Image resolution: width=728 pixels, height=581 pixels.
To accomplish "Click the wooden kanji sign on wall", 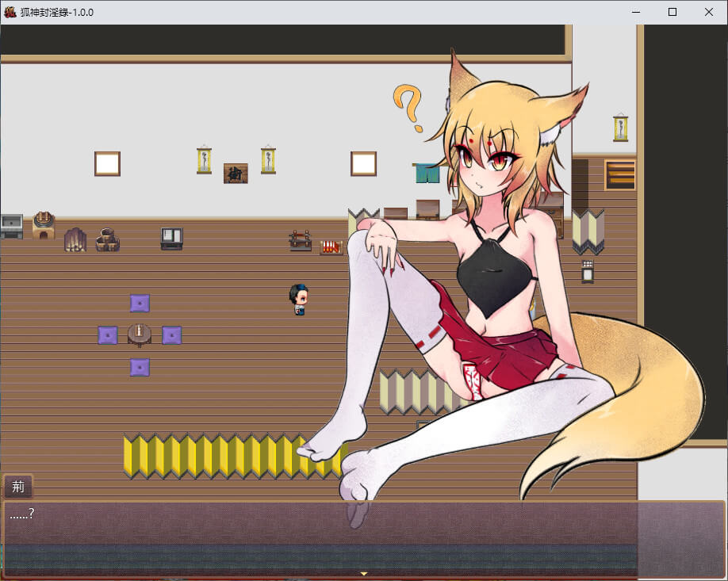I will pos(236,173).
